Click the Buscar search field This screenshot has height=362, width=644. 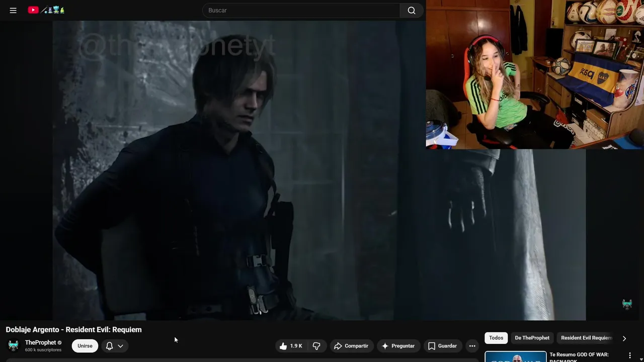(301, 11)
